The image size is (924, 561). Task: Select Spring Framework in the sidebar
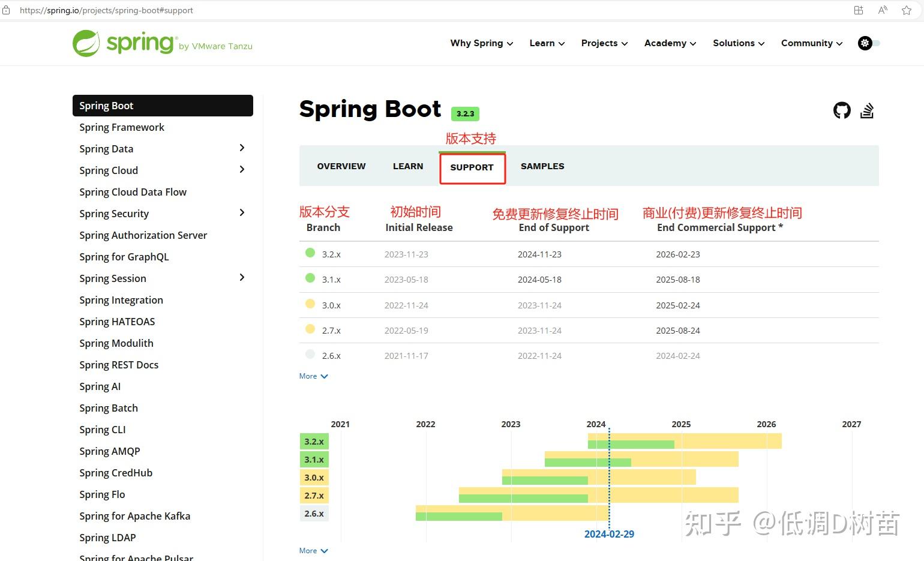pos(122,127)
